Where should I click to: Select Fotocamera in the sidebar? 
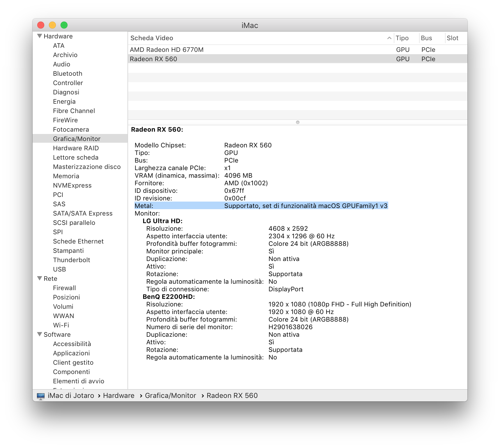(71, 130)
